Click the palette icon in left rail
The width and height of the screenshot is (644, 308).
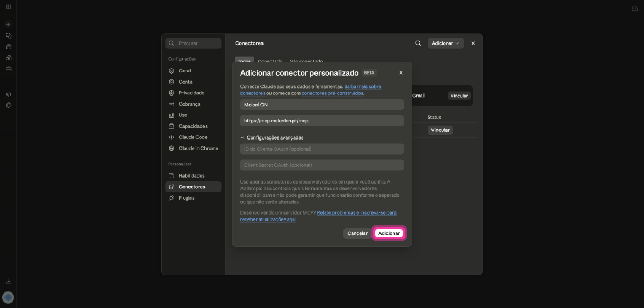[x=8, y=105]
